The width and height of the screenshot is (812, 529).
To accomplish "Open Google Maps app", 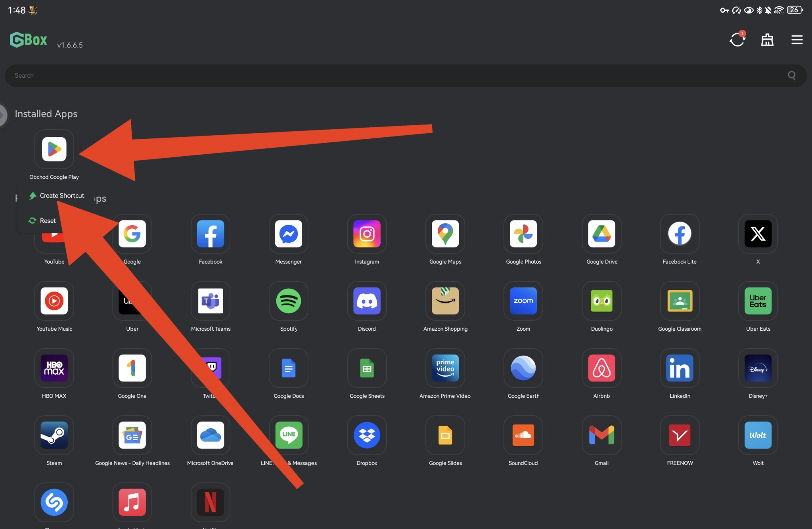I will (445, 234).
